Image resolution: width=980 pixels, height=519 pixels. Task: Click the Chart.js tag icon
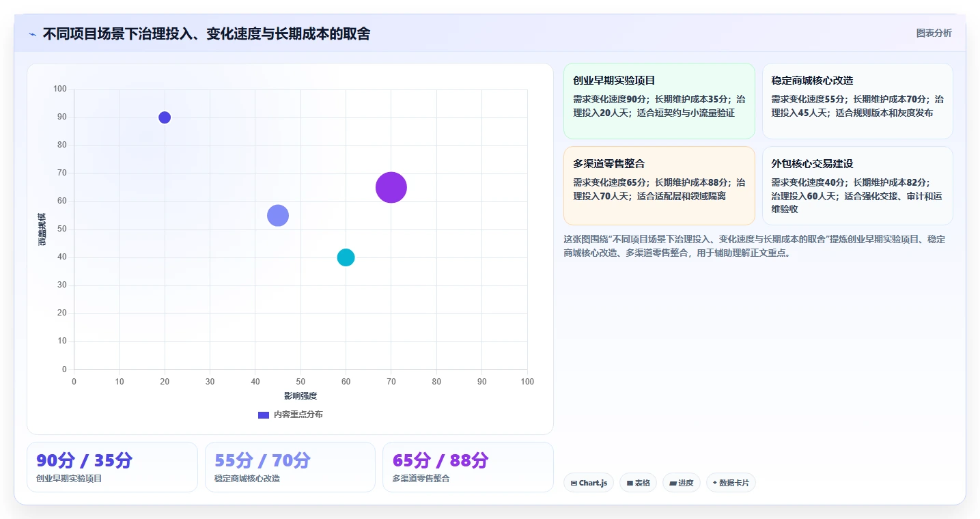click(574, 483)
